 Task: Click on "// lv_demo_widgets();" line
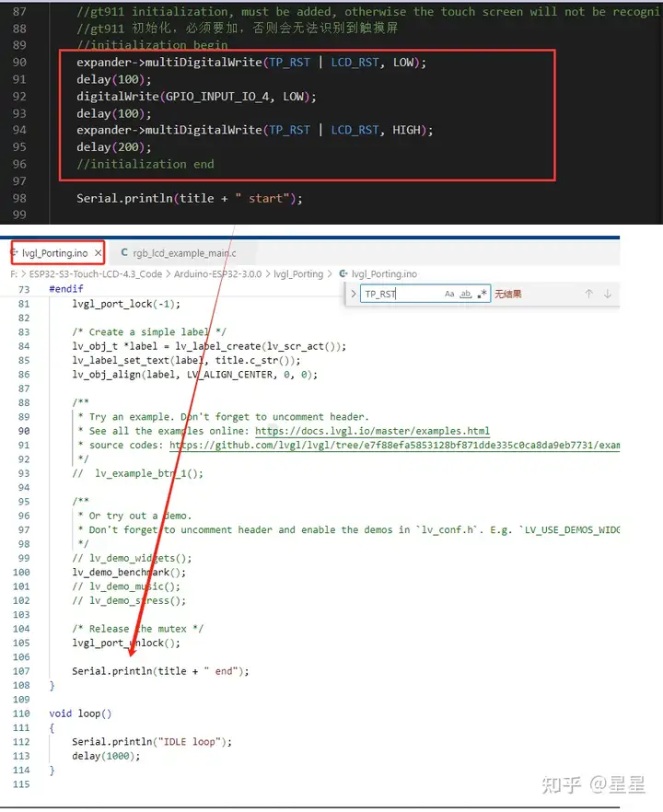[x=132, y=558]
